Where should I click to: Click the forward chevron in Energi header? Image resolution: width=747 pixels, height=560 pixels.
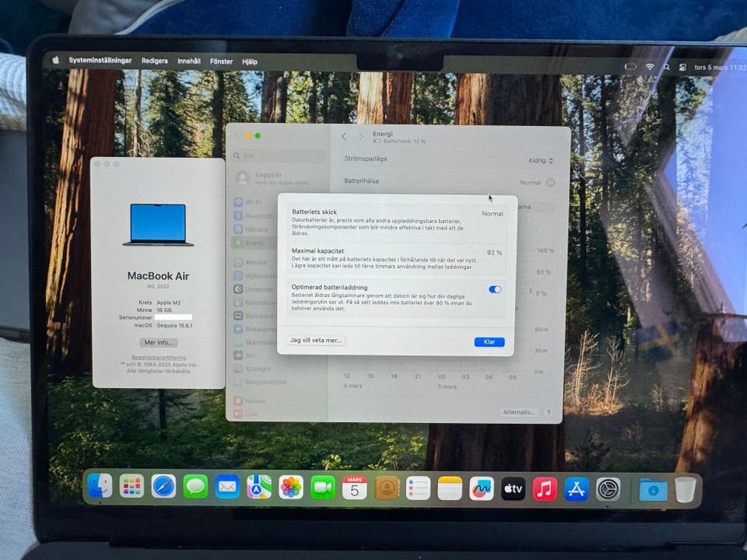(361, 137)
